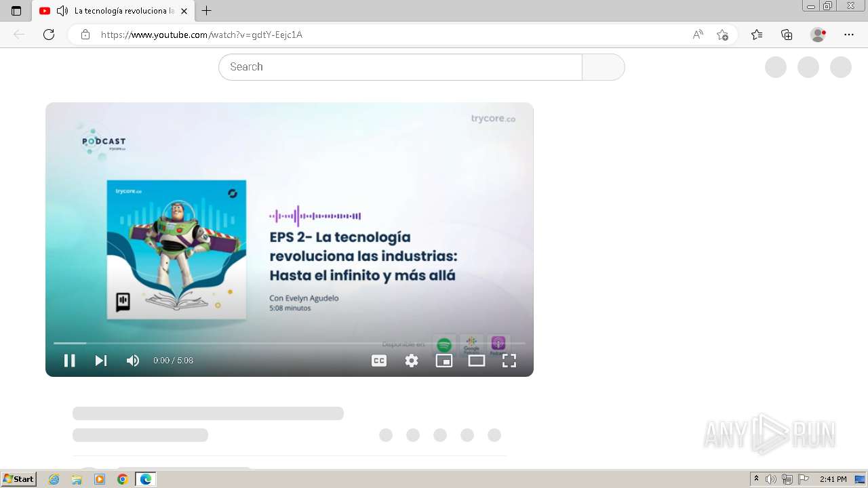Image resolution: width=868 pixels, height=488 pixels.
Task: Pause the video playback
Action: (69, 361)
